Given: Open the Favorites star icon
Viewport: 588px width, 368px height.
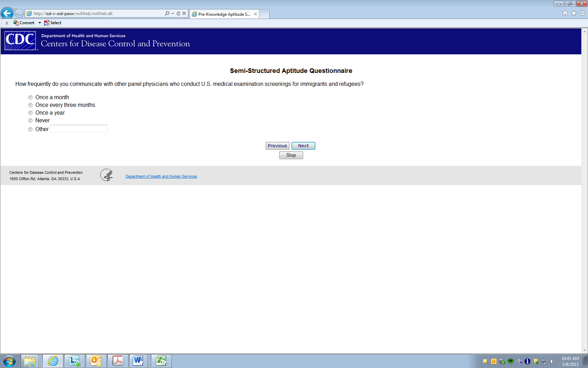Looking at the screenshot, I should click(574, 13).
